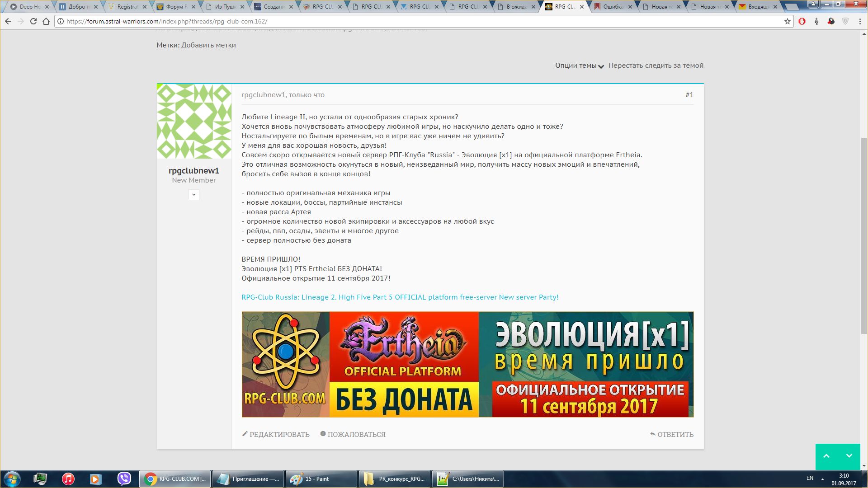The image size is (868, 488).
Task: Open the Опции темы dropdown
Action: click(579, 66)
